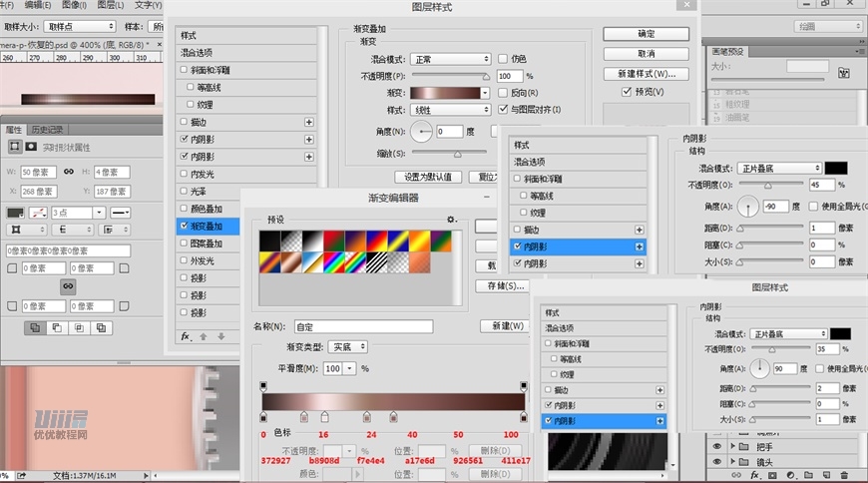The image size is (868, 483).
Task: Click the 确定 OK button
Action: 647,34
